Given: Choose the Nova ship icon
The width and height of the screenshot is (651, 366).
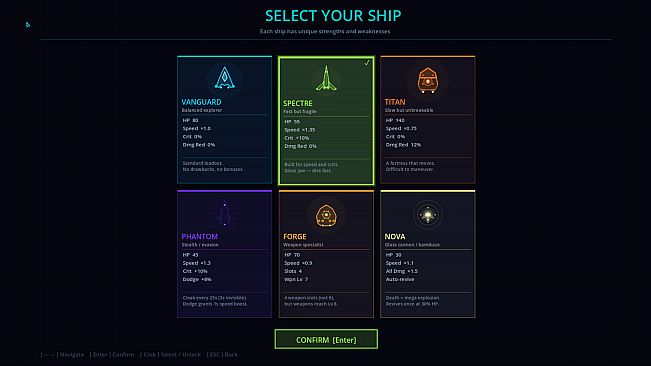Looking at the screenshot, I should (428, 215).
